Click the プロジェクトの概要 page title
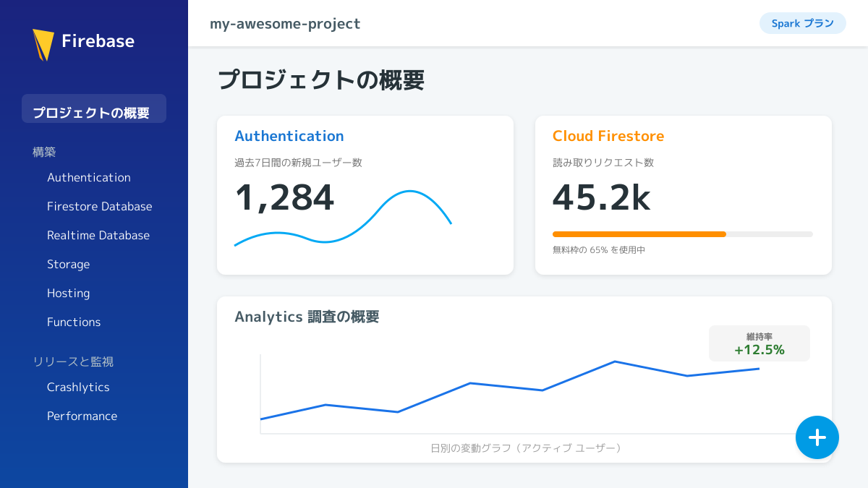This screenshot has height=488, width=868. point(321,80)
